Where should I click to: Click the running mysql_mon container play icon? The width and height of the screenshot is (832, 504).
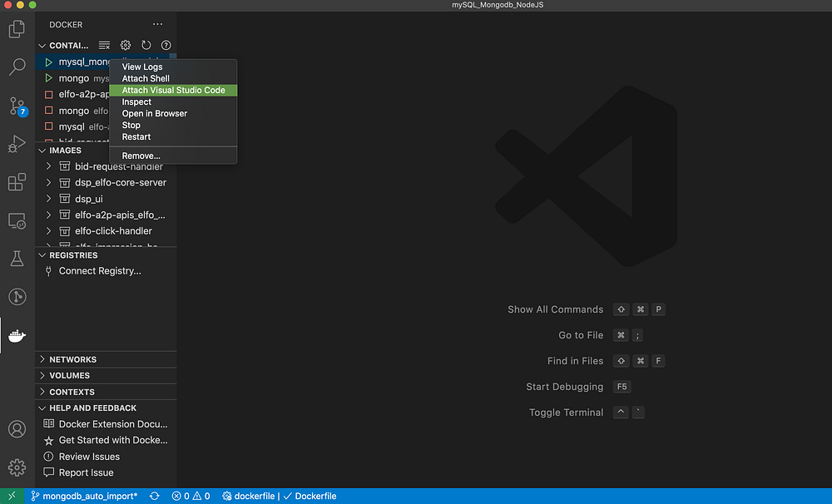pyautogui.click(x=48, y=62)
